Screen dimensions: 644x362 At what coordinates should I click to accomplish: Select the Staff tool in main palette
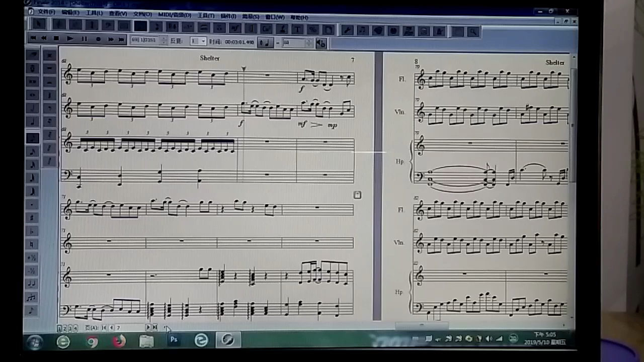pos(59,24)
